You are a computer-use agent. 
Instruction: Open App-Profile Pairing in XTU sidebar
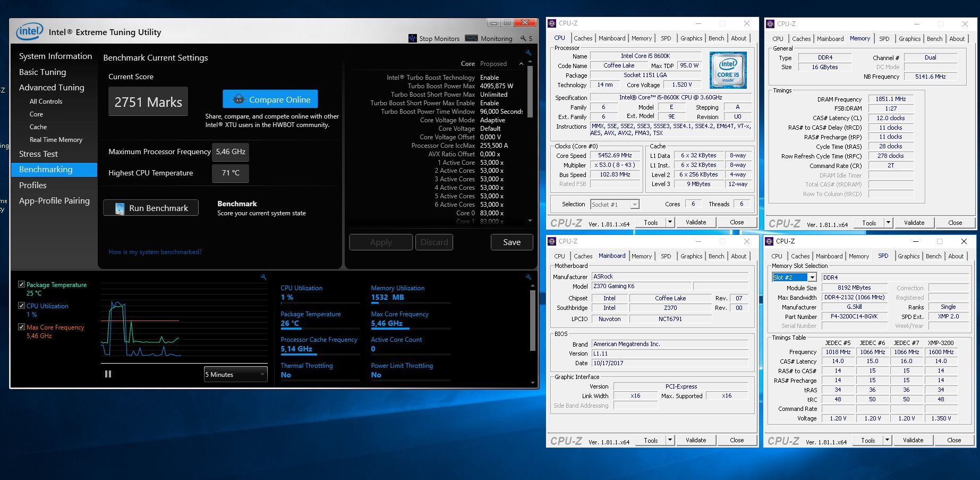click(x=54, y=201)
